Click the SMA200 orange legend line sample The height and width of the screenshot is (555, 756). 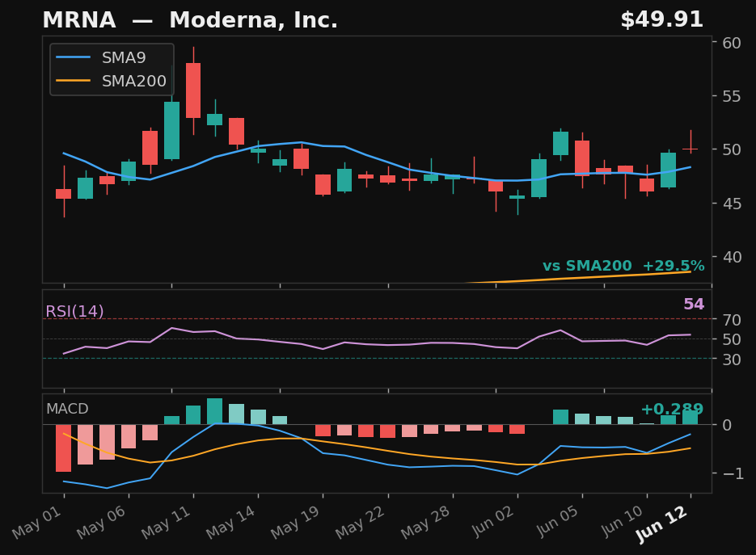pos(73,81)
